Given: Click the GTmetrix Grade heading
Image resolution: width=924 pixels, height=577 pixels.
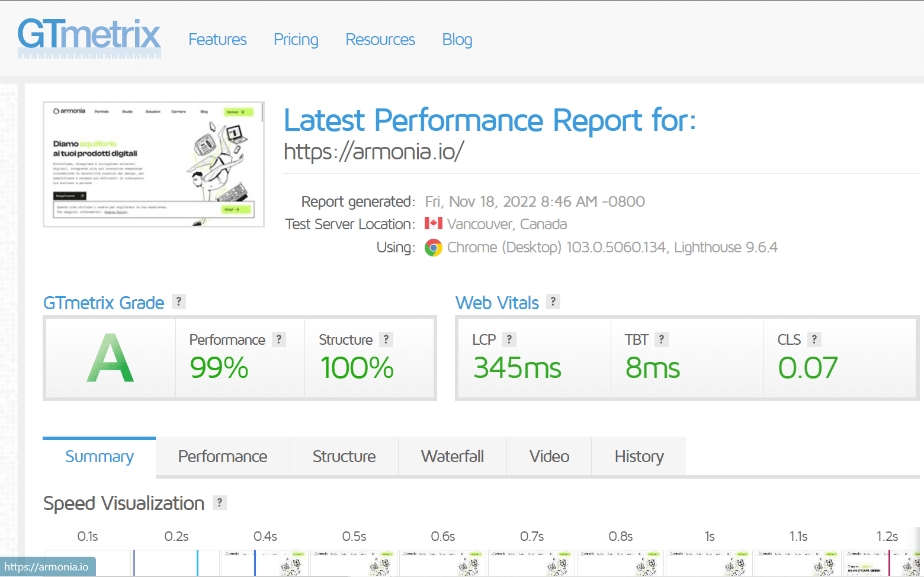Looking at the screenshot, I should [x=104, y=303].
